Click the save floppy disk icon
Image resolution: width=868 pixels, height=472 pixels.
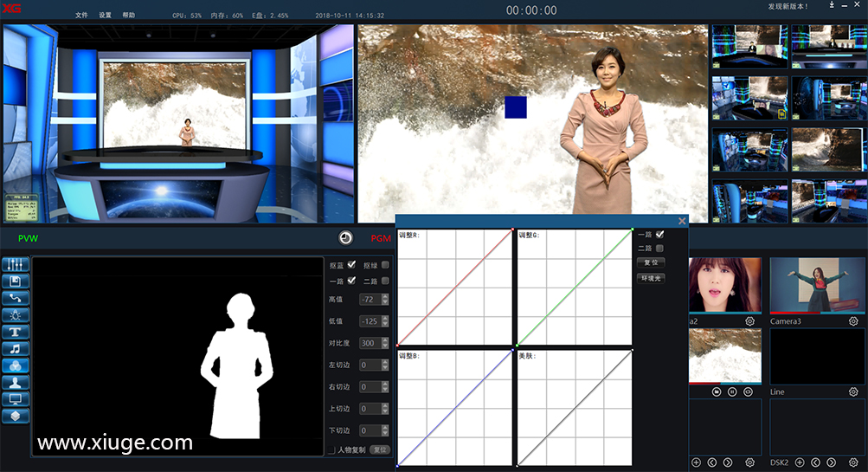(x=17, y=281)
